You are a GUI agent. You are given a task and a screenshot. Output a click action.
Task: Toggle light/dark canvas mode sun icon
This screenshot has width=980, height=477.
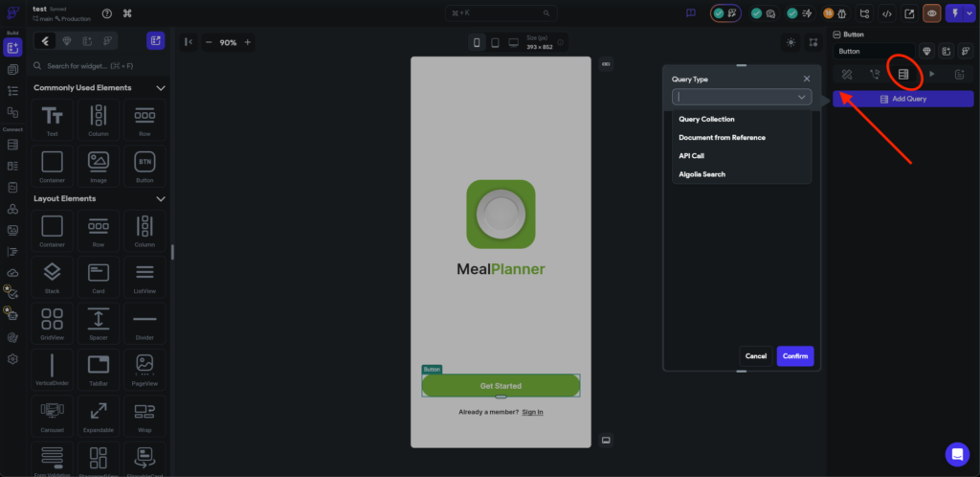tap(790, 42)
